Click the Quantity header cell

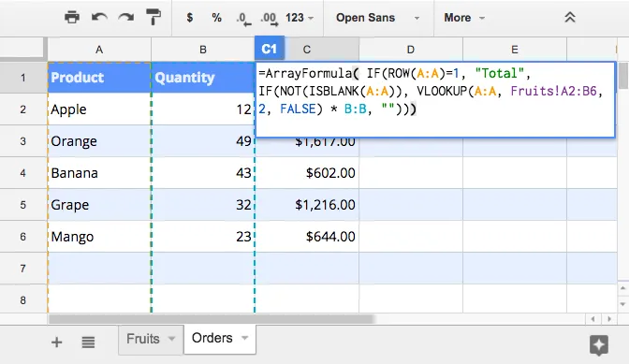(x=203, y=78)
